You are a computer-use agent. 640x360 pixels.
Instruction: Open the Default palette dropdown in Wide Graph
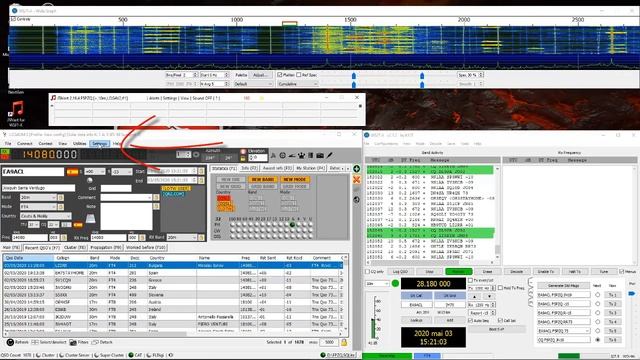[x=253, y=84]
